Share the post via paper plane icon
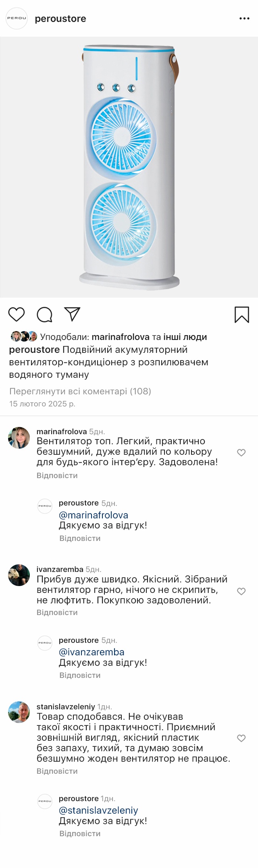 (x=73, y=314)
